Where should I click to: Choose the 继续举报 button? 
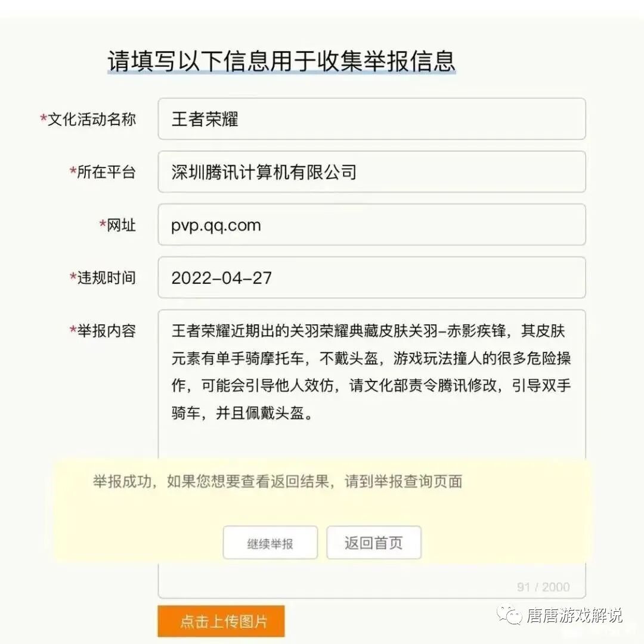pos(270,543)
